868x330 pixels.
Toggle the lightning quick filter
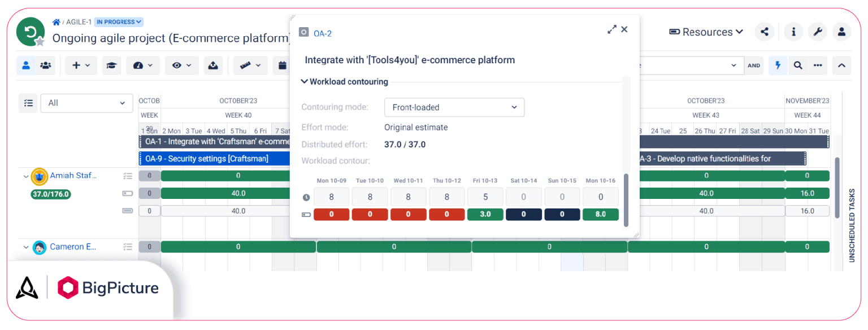(x=778, y=66)
